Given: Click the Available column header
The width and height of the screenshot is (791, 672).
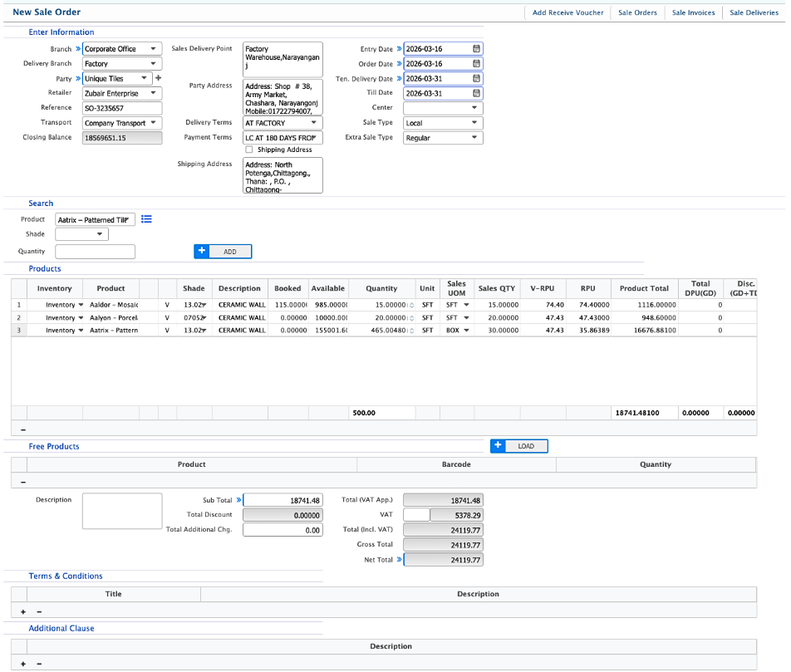Looking at the screenshot, I should [328, 288].
